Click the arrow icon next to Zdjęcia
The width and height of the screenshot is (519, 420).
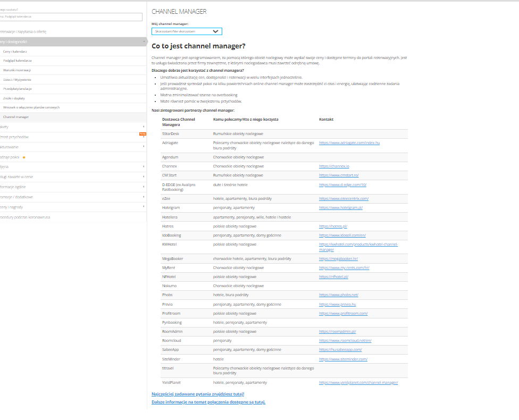click(x=144, y=166)
